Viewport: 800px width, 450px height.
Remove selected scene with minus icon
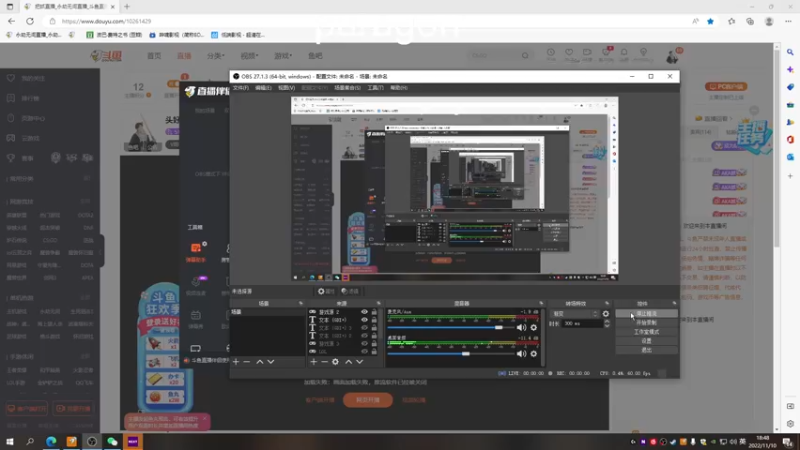pos(247,362)
